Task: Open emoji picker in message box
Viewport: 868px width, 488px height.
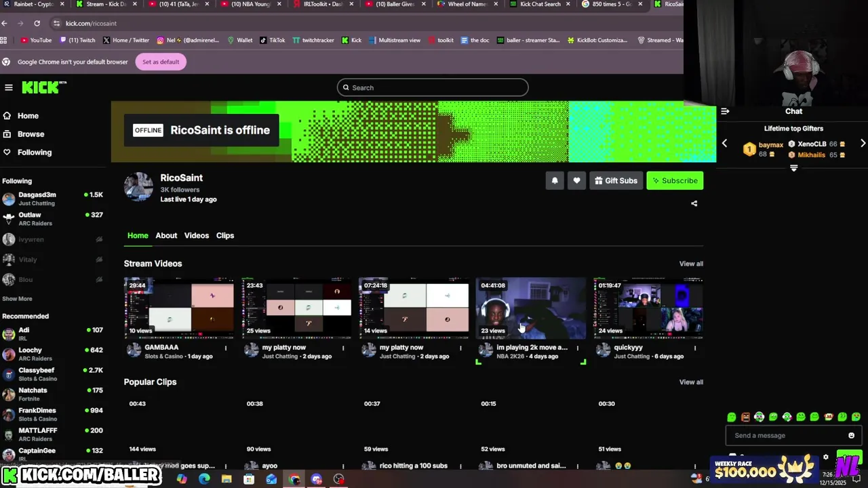Action: [851, 435]
